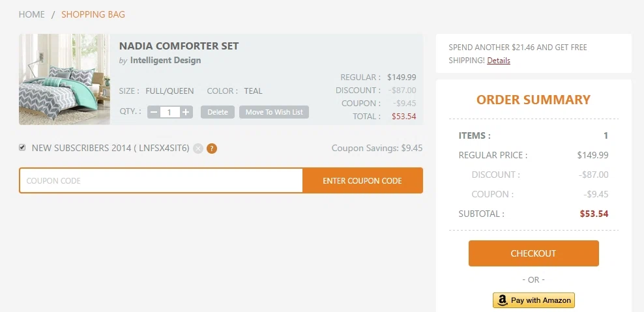Image resolution: width=644 pixels, height=312 pixels.
Task: Focus the coupon code input field
Action: (x=161, y=180)
